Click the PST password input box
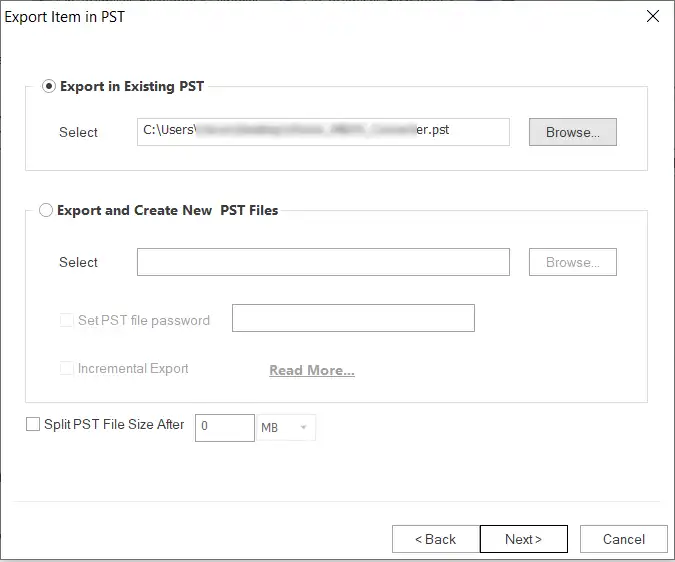 click(x=353, y=318)
